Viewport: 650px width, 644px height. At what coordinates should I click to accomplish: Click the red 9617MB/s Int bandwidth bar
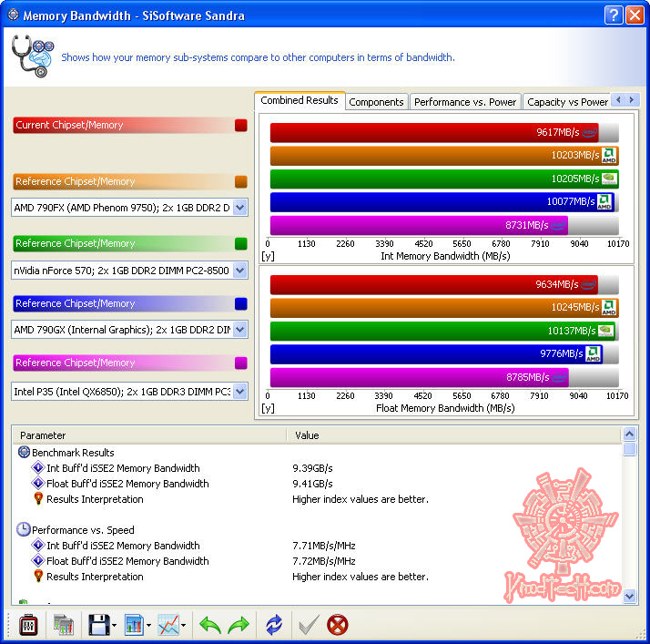(x=434, y=132)
